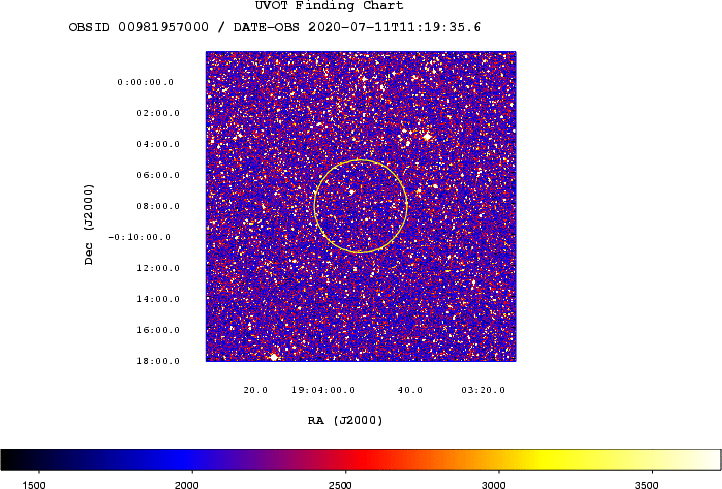Click the 'UVOT Finding Chart' title

(x=329, y=6)
